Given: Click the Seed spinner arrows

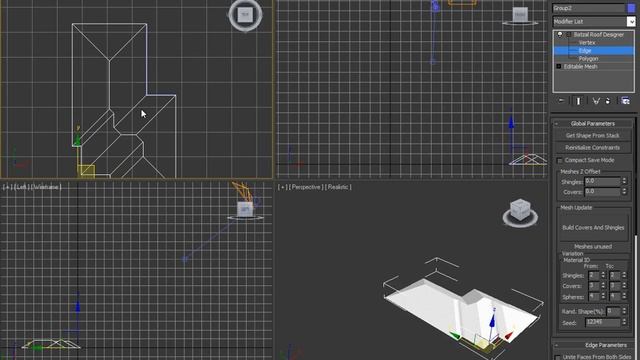Looking at the screenshot, I should click(x=624, y=322).
